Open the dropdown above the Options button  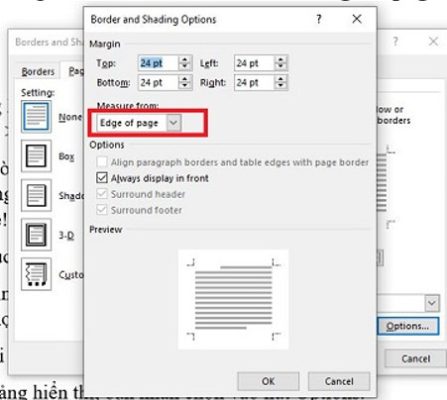pyautogui.click(x=432, y=303)
